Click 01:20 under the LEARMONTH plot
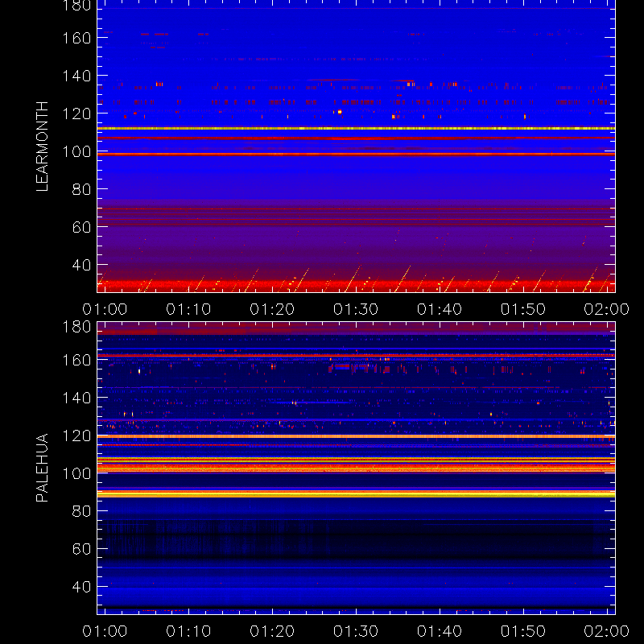This screenshot has height=644, width=644. point(272,309)
